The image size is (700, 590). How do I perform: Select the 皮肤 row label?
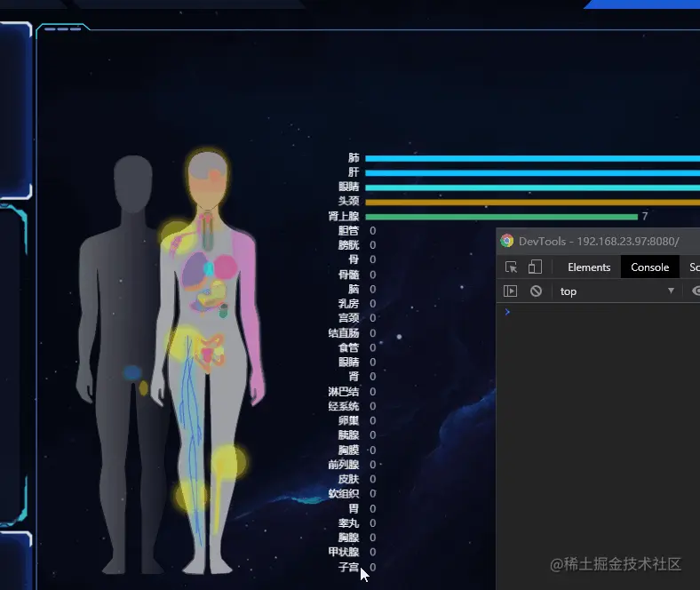[x=348, y=479]
